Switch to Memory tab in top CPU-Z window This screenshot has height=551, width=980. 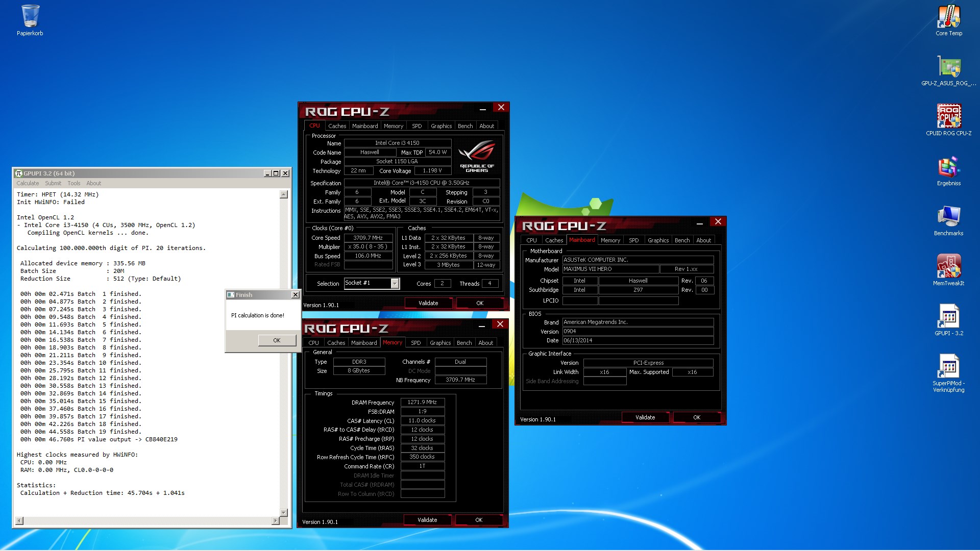coord(394,126)
